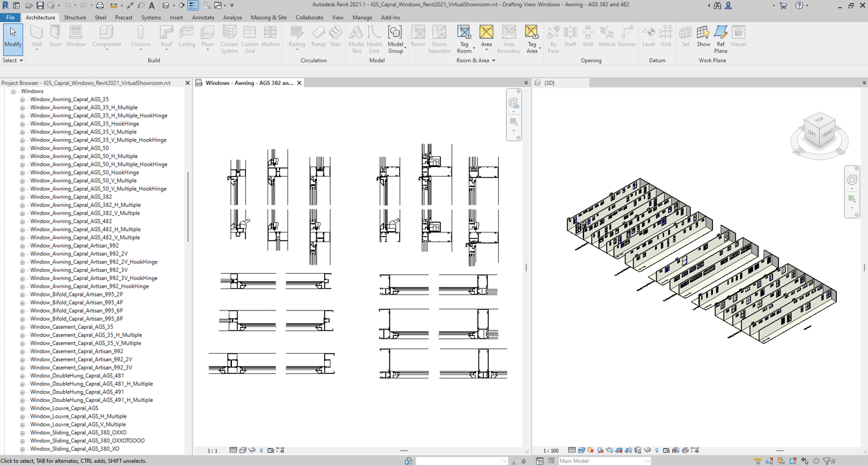Open the File menu button
This screenshot has height=466, width=868.
[x=10, y=18]
